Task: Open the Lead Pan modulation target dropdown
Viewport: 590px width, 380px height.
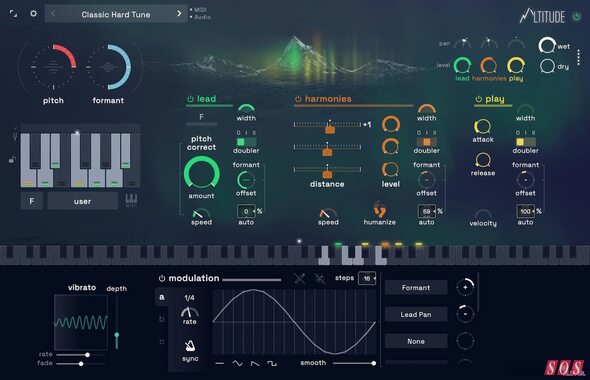Action: 416,314
